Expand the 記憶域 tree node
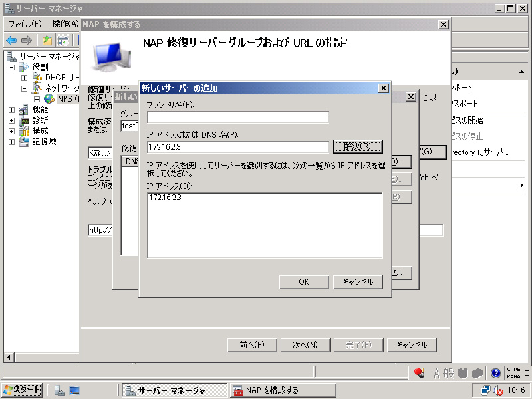This screenshot has width=532, height=399. pyautogui.click(x=12, y=142)
